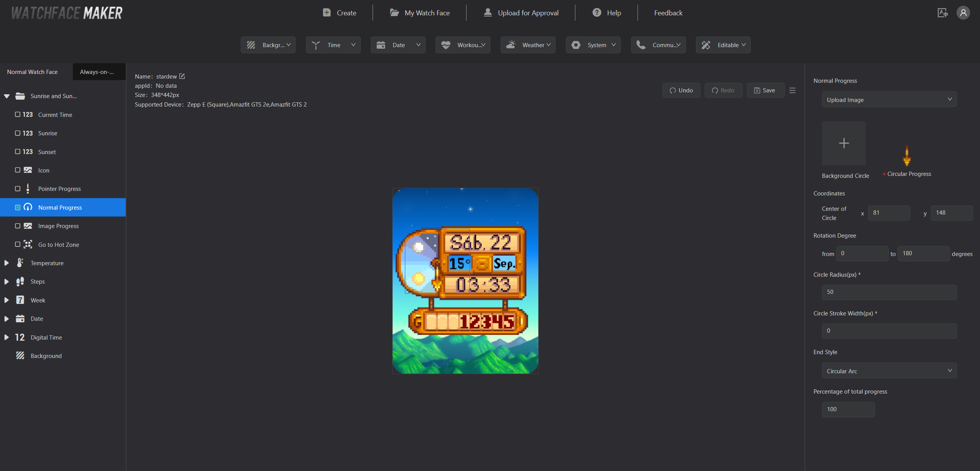Click the Sunrise and Sun folder icon
Screen dimensions: 980x471
[x=20, y=96]
